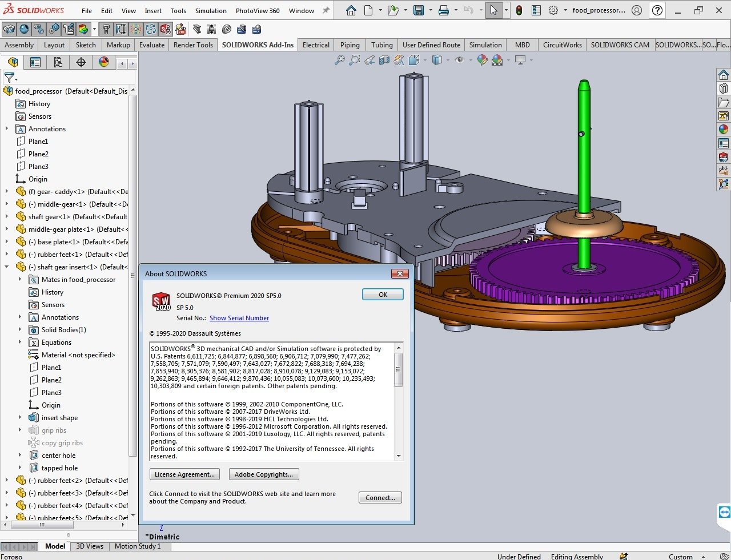Open the Options gear icon
Image resolution: width=731 pixels, height=560 pixels.
coord(553,10)
